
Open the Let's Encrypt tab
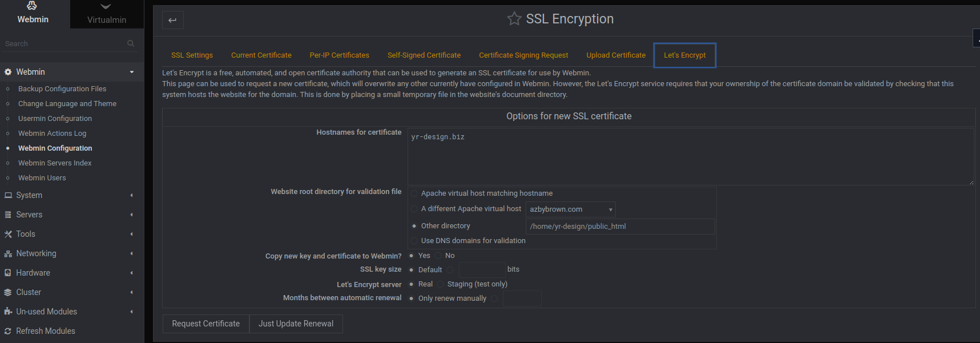click(x=685, y=55)
